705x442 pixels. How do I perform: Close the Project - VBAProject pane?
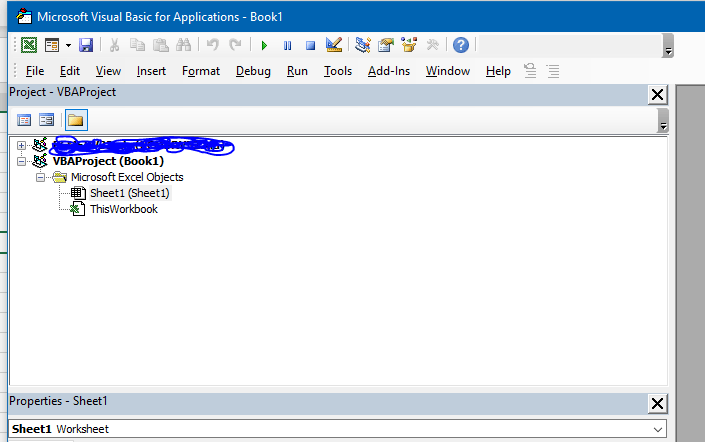[657, 94]
